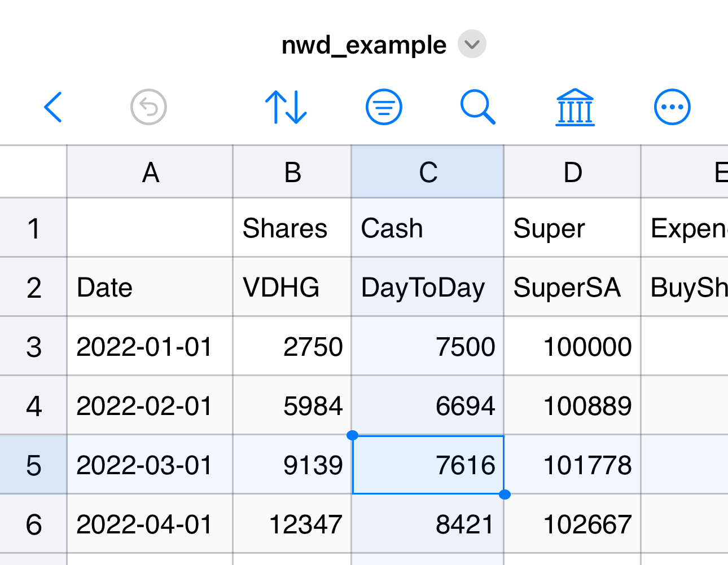This screenshot has height=565, width=728.
Task: Select row 4 header
Action: (33, 405)
